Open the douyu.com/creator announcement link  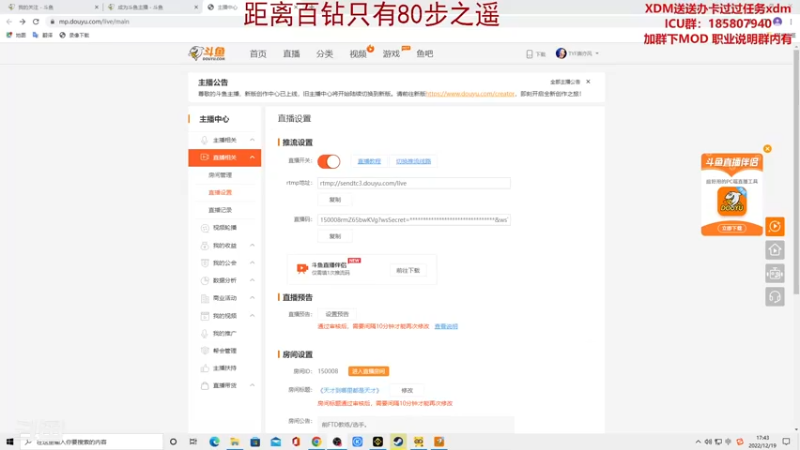[470, 94]
